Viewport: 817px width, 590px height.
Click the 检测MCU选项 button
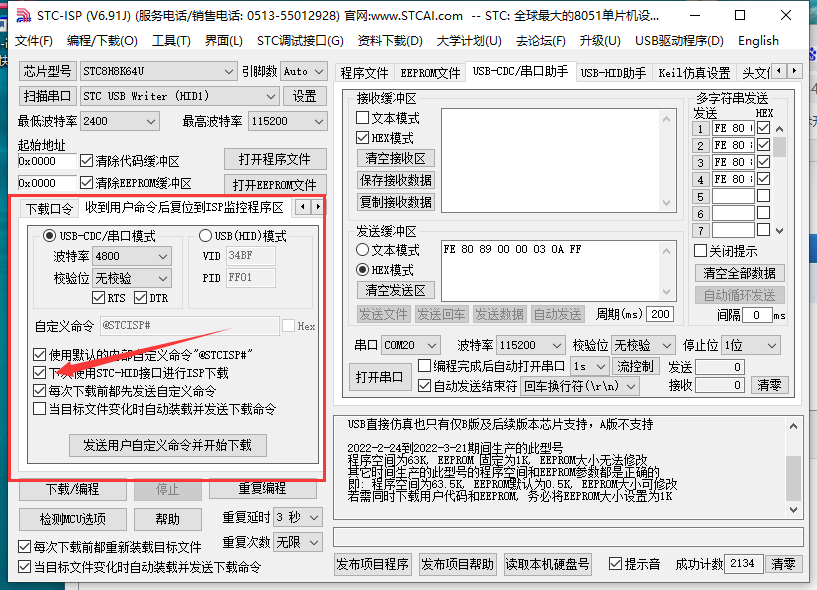(72, 519)
